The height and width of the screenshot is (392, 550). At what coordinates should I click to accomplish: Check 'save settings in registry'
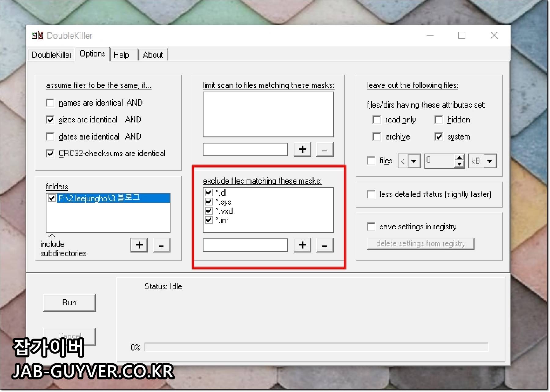click(371, 227)
